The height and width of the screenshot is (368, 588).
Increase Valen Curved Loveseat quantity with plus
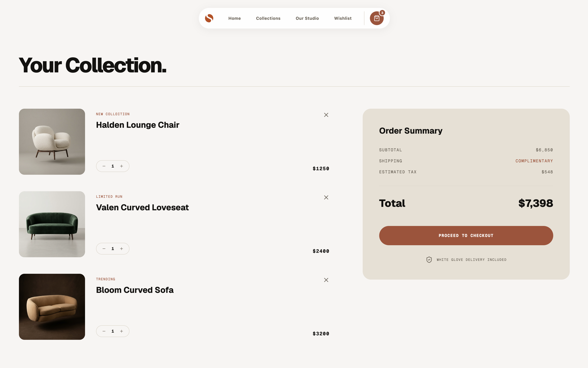tap(122, 248)
